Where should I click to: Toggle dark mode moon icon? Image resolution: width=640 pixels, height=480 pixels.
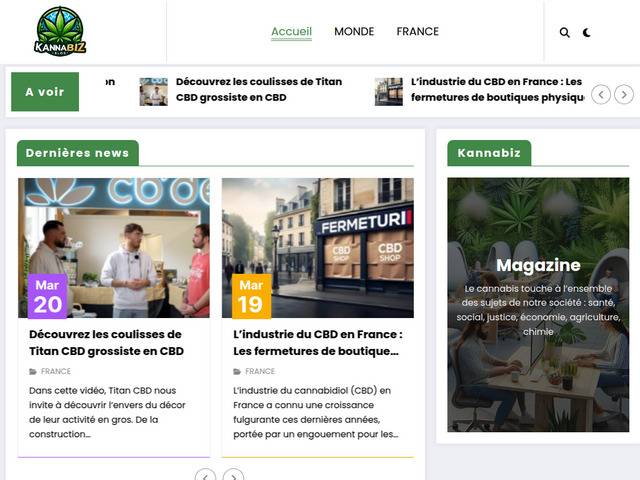587,32
